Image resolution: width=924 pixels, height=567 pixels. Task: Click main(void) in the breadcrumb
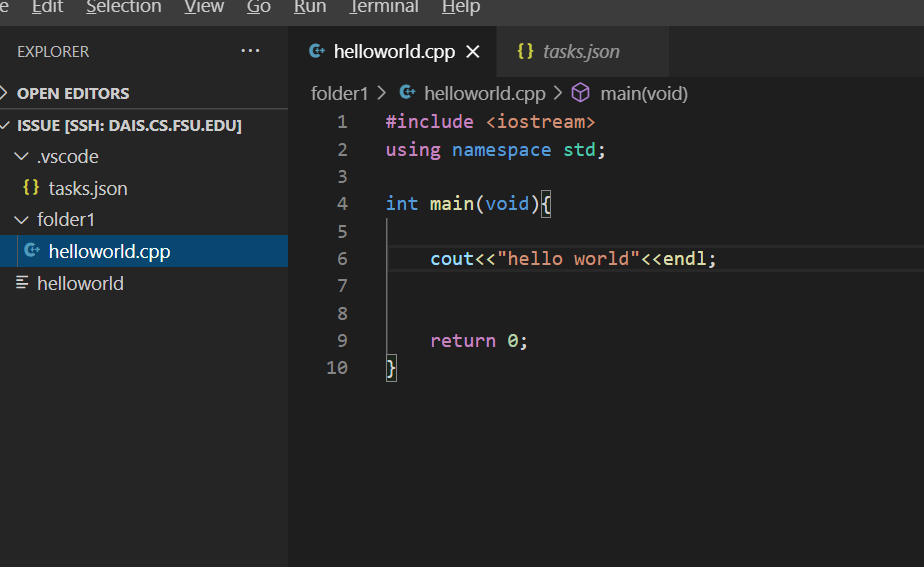point(644,94)
